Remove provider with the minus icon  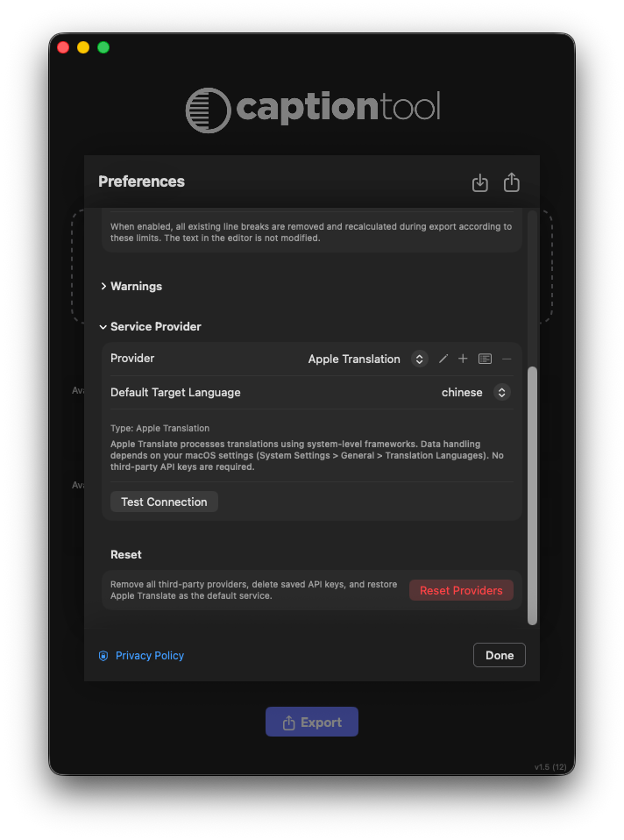[507, 359]
